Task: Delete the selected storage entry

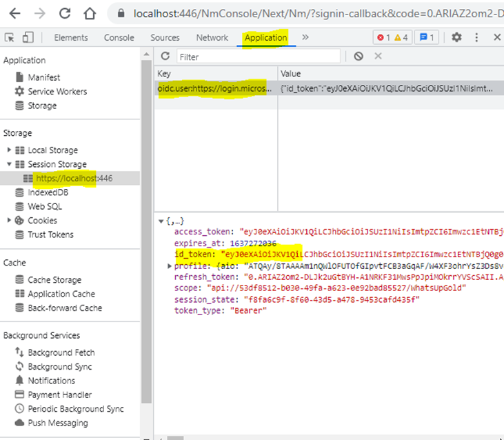Action: tap(378, 56)
